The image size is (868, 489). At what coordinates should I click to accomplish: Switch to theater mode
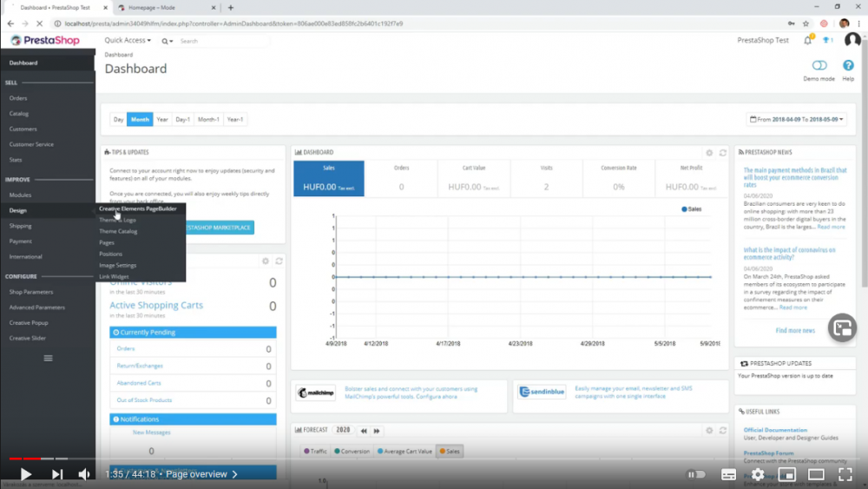tap(816, 474)
